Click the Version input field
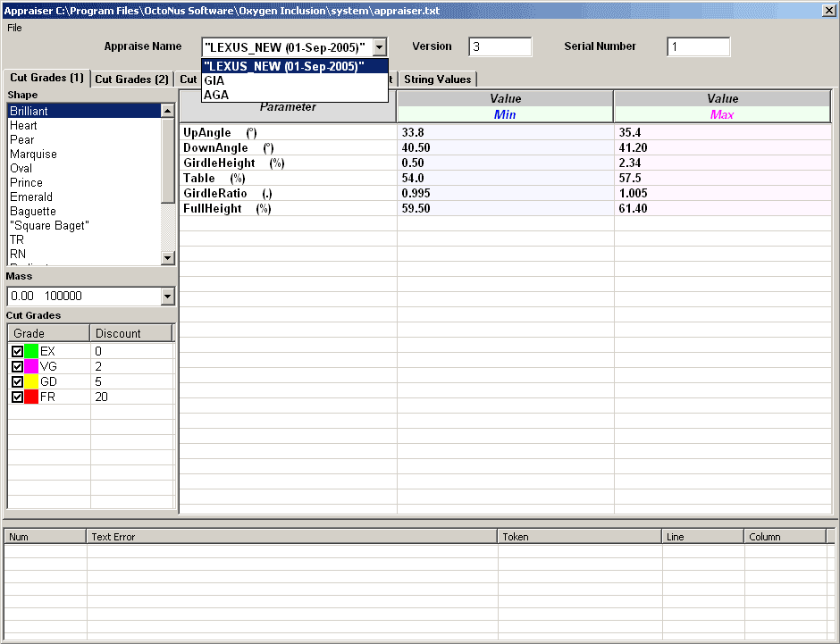840x644 pixels. [x=500, y=46]
